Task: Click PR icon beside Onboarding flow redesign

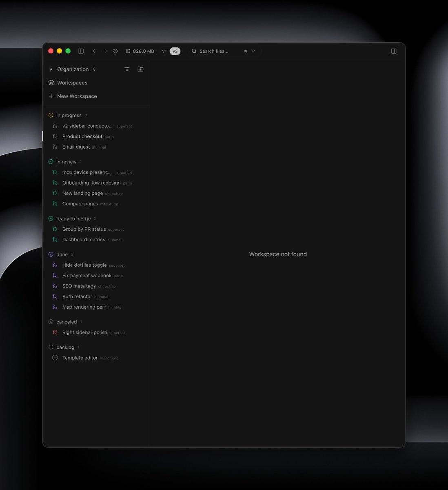Action: coord(55,183)
